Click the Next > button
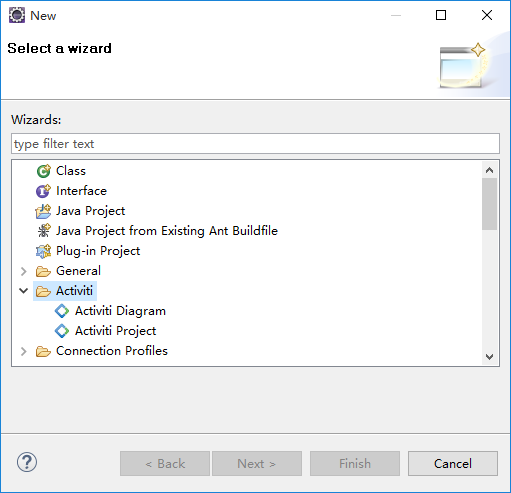Screen dimensions: 511x493 257,463
